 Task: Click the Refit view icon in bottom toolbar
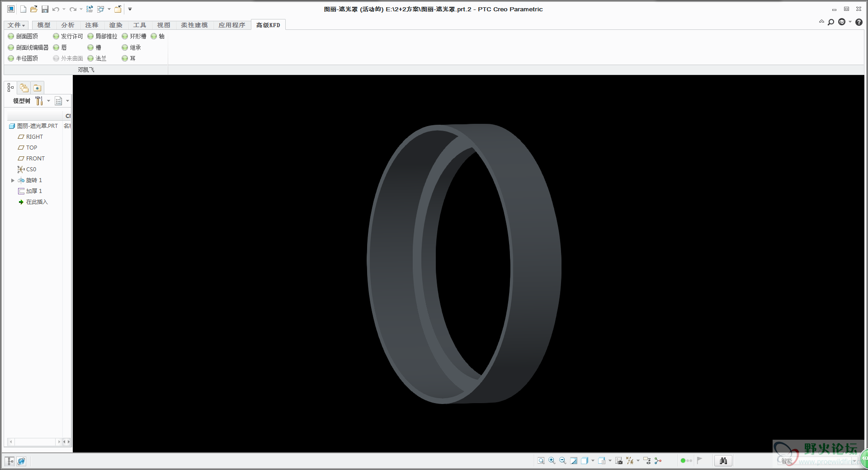point(541,461)
